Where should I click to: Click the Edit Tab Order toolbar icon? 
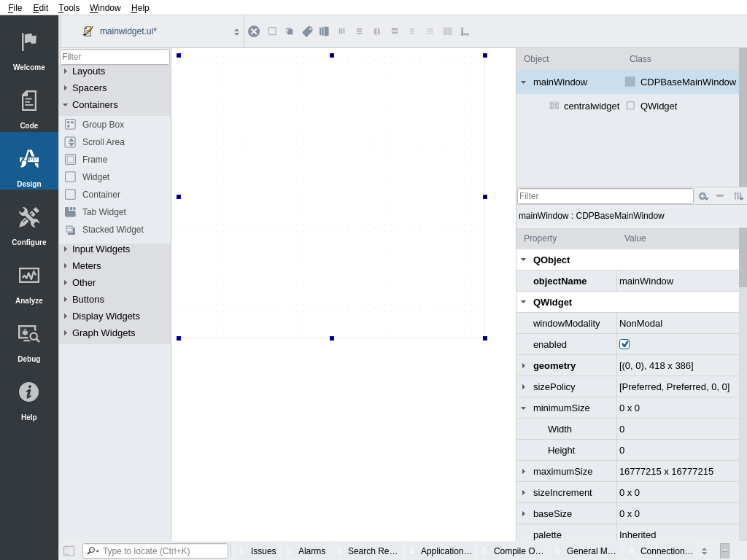click(324, 31)
